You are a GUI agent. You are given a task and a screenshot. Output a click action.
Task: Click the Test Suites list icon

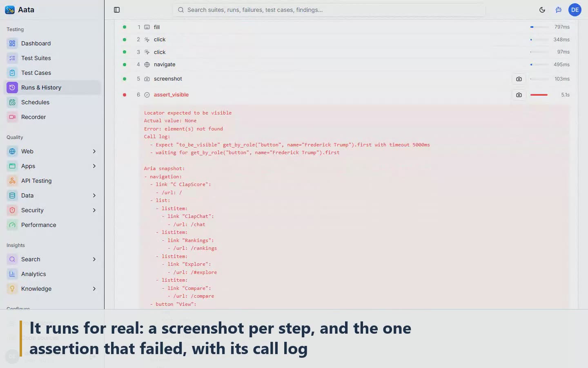coord(12,58)
